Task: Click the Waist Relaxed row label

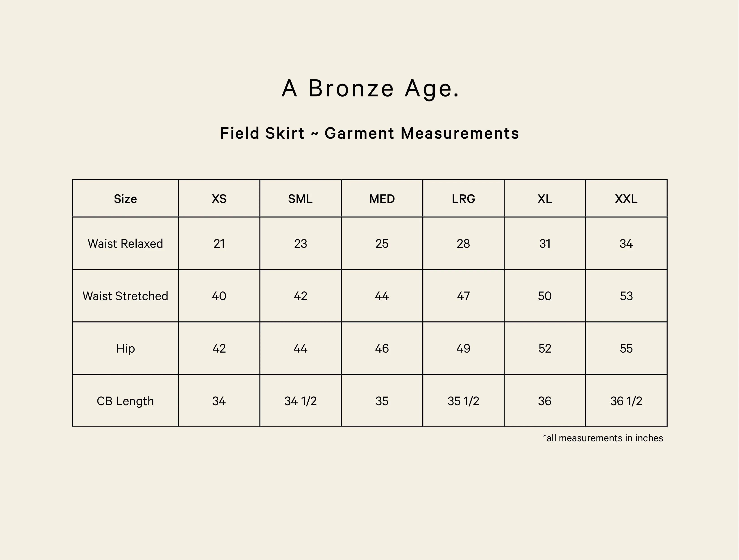Action: [x=125, y=243]
